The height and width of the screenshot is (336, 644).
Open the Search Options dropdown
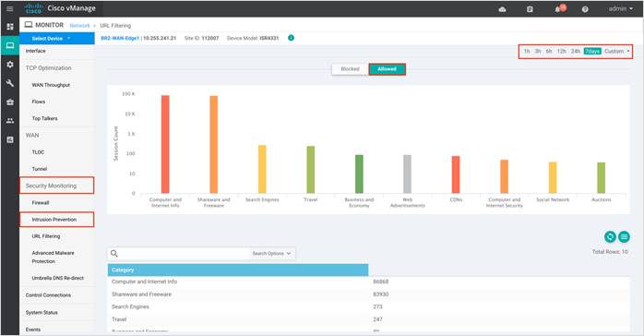pyautogui.click(x=272, y=254)
